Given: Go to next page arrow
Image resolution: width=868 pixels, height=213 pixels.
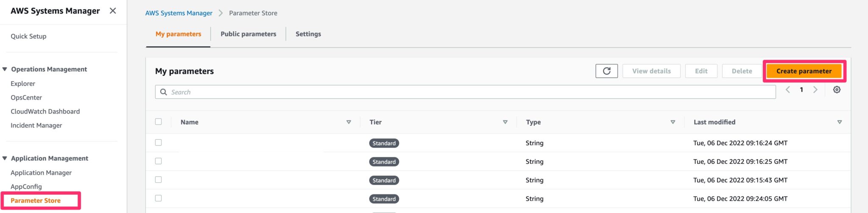Looking at the screenshot, I should [x=815, y=90].
